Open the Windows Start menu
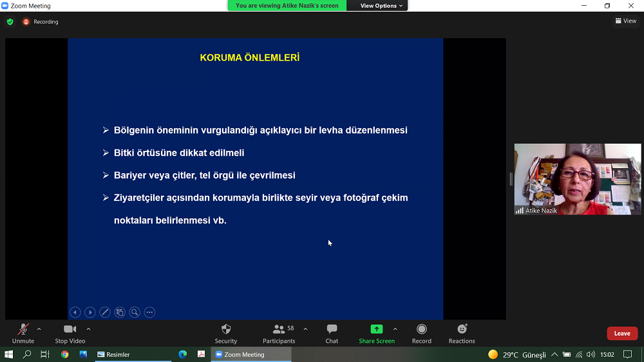The width and height of the screenshot is (644, 362). pyautogui.click(x=8, y=354)
